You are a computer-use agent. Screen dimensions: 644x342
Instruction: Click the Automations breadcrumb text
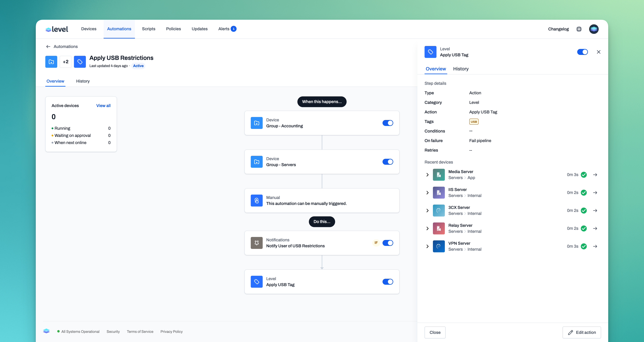pyautogui.click(x=66, y=47)
